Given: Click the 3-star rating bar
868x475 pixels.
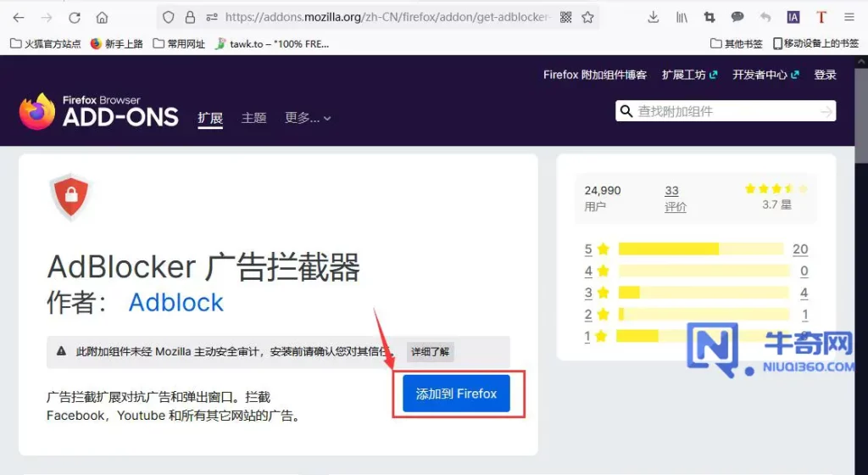Looking at the screenshot, I should coord(704,293).
